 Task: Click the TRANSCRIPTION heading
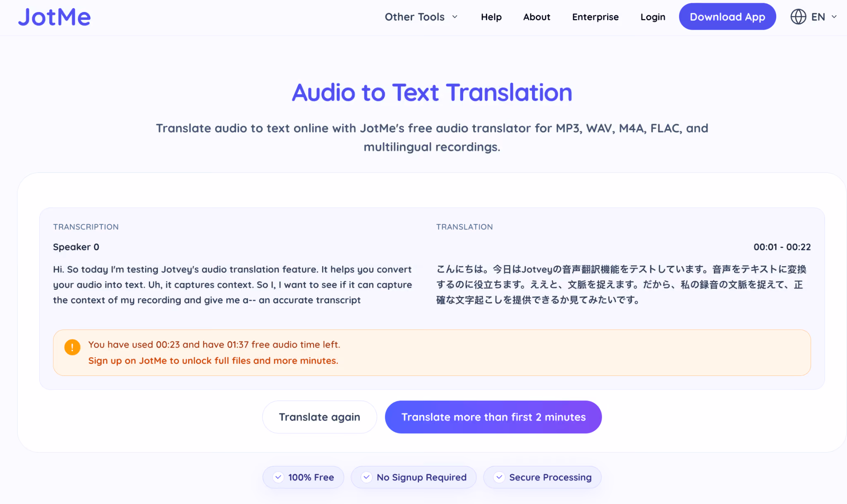click(x=86, y=227)
